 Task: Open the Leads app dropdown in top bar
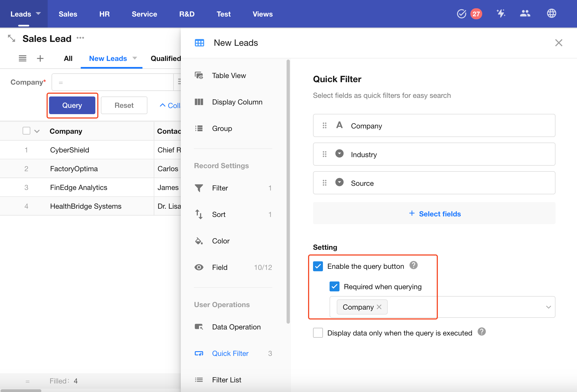[x=38, y=14]
